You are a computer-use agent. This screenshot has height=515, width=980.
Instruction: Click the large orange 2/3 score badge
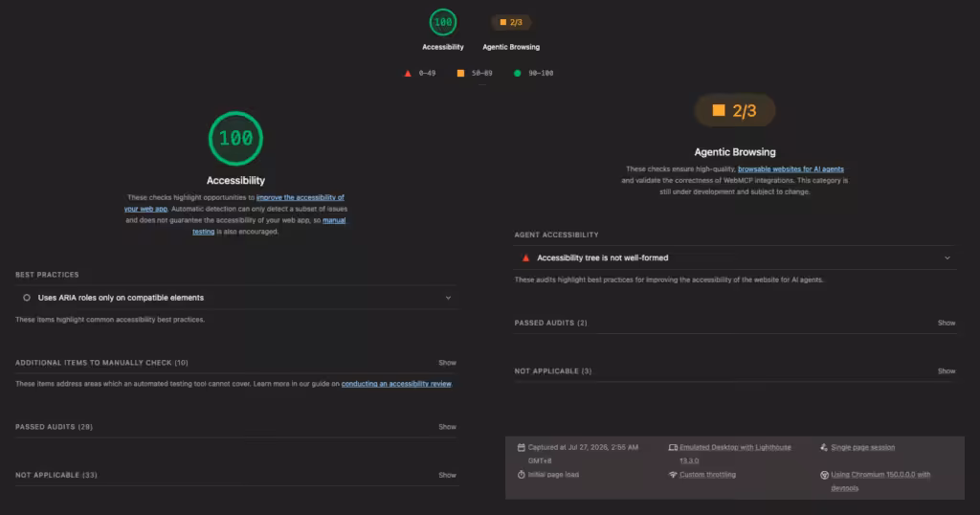735,111
